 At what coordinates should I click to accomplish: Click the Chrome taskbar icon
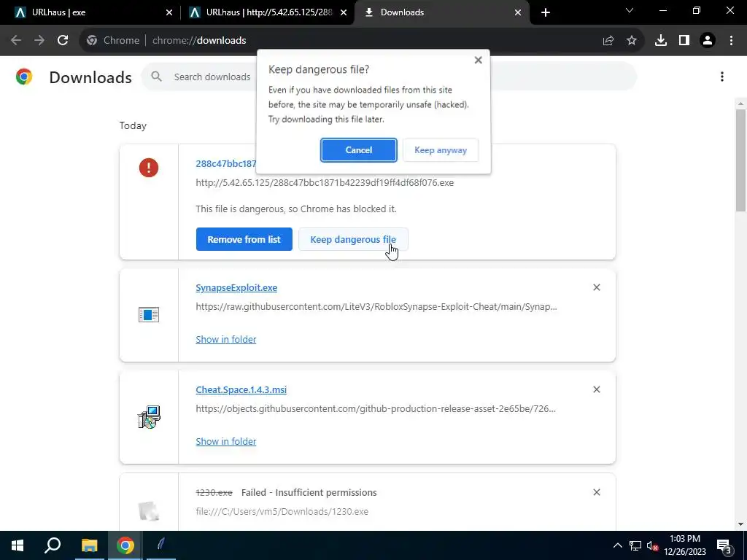coord(125,545)
